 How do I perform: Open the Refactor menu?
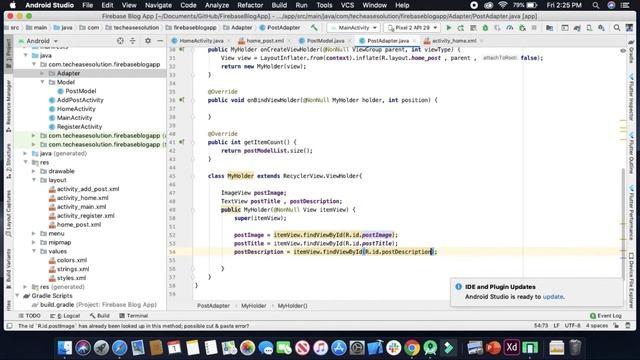[x=250, y=5]
